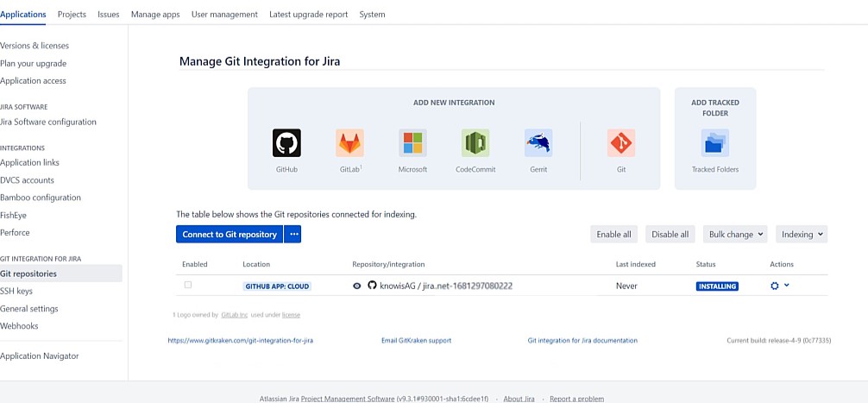Screen dimensions: 868x403
Task: Click the GitHub octocat icon in repository row
Action: (x=372, y=286)
